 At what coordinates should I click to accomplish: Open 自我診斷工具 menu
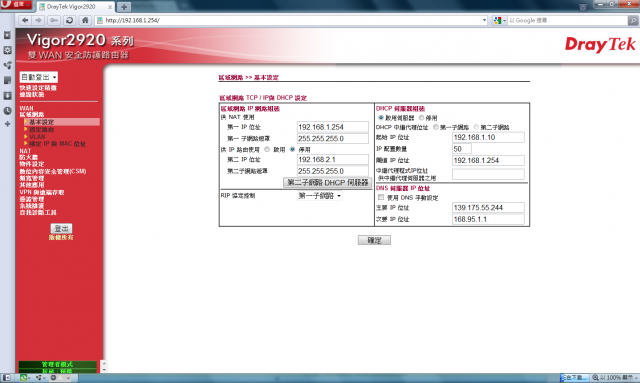pyautogui.click(x=38, y=212)
